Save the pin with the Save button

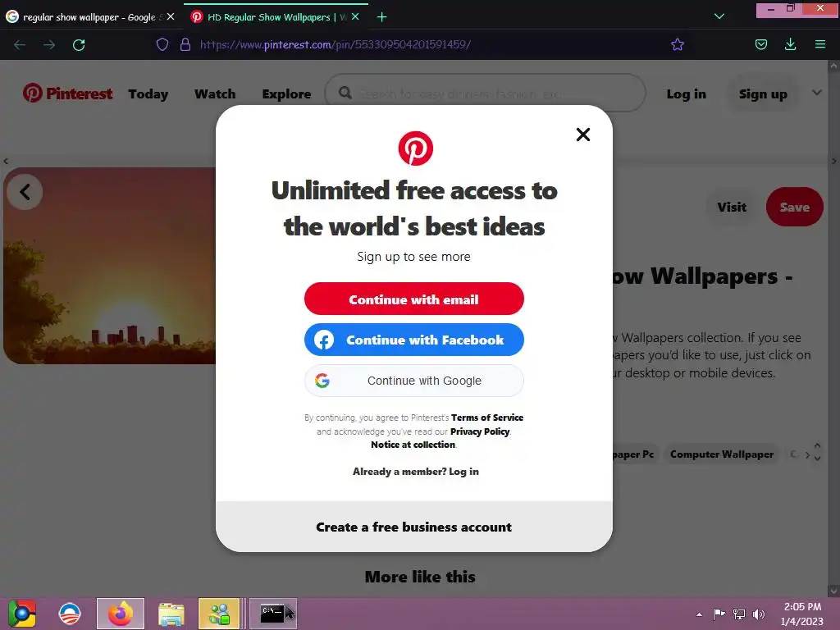pos(794,207)
